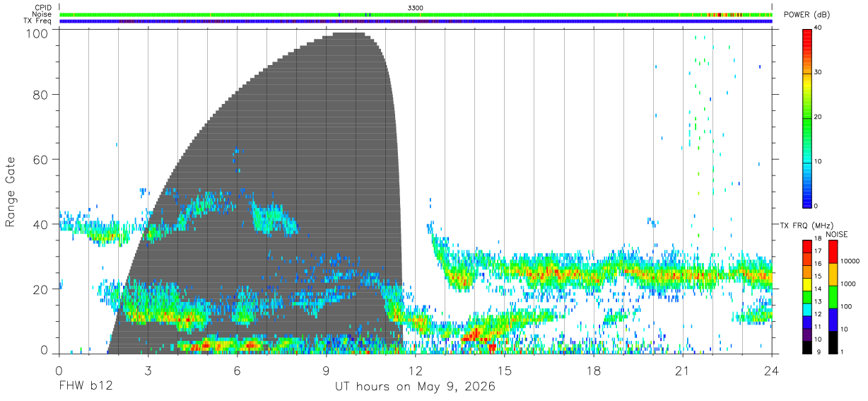Click the red 18 MHz swatch in TX FRQ legend

point(807,246)
